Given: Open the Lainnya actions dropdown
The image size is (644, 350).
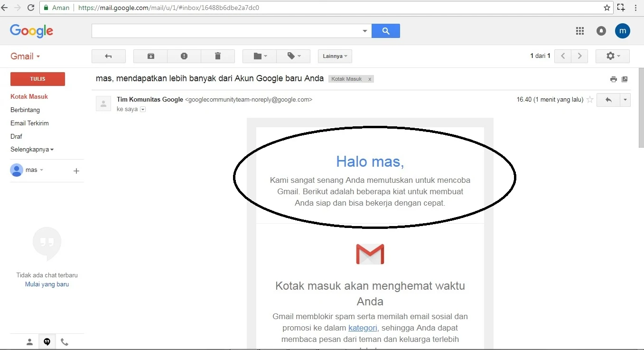Looking at the screenshot, I should 335,56.
